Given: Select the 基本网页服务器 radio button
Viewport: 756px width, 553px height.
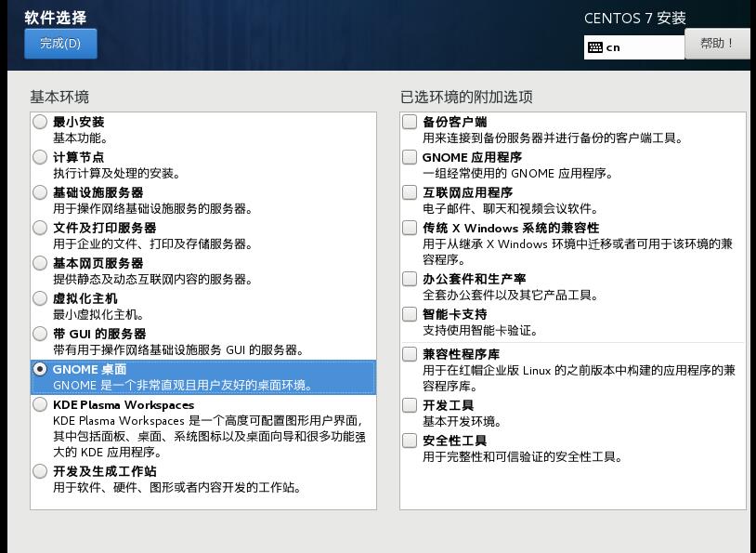Looking at the screenshot, I should pyautogui.click(x=40, y=262).
